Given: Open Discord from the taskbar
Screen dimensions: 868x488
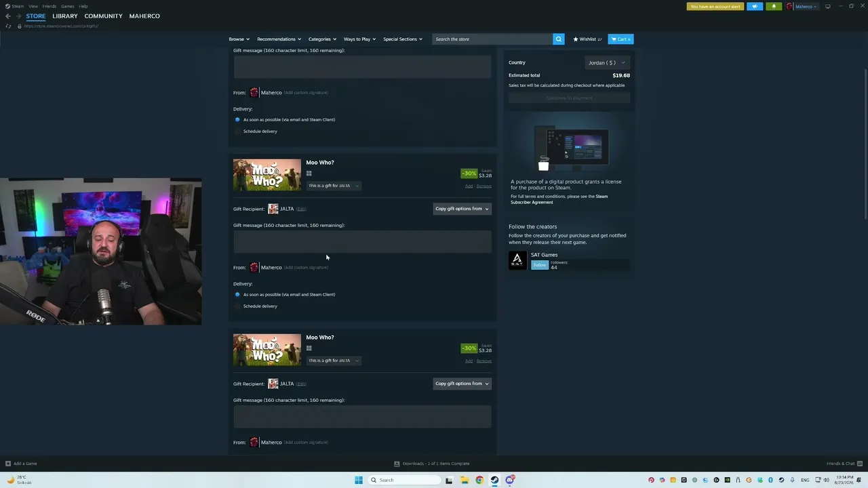Looking at the screenshot, I should pyautogui.click(x=509, y=480).
